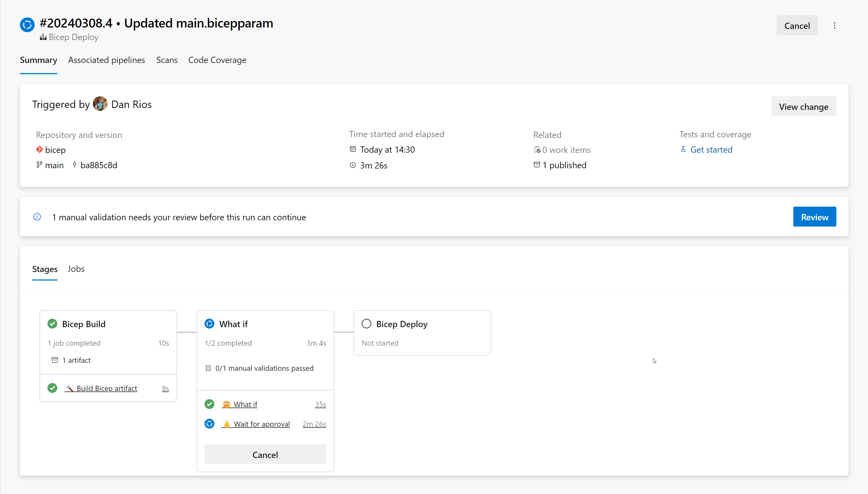868x494 pixels.
Task: Click the bicep repository git icon
Action: (39, 149)
